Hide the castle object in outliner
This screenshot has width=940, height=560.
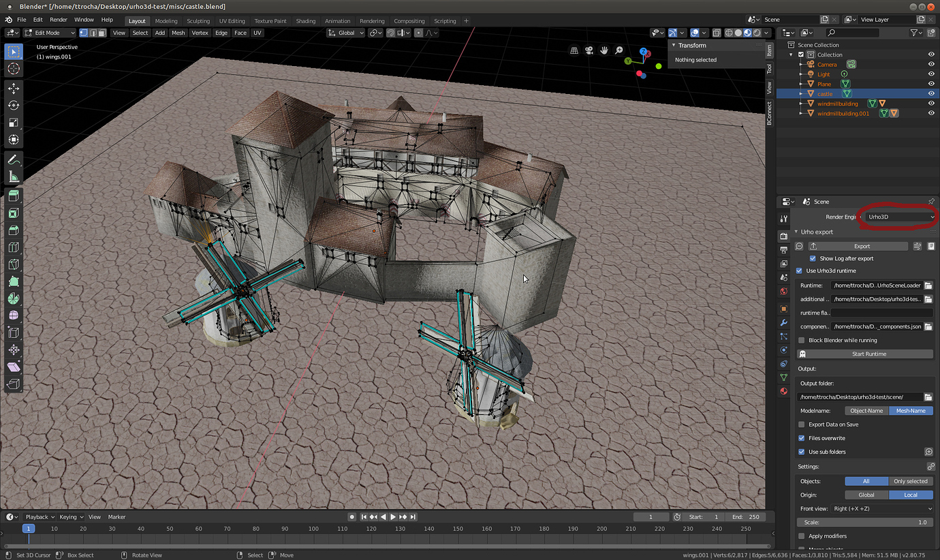[x=930, y=94]
